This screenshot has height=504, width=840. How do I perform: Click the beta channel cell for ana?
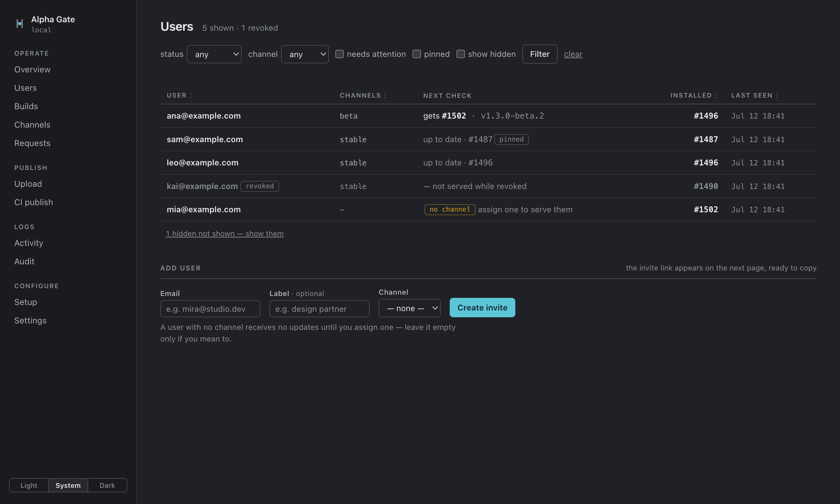pos(349,116)
